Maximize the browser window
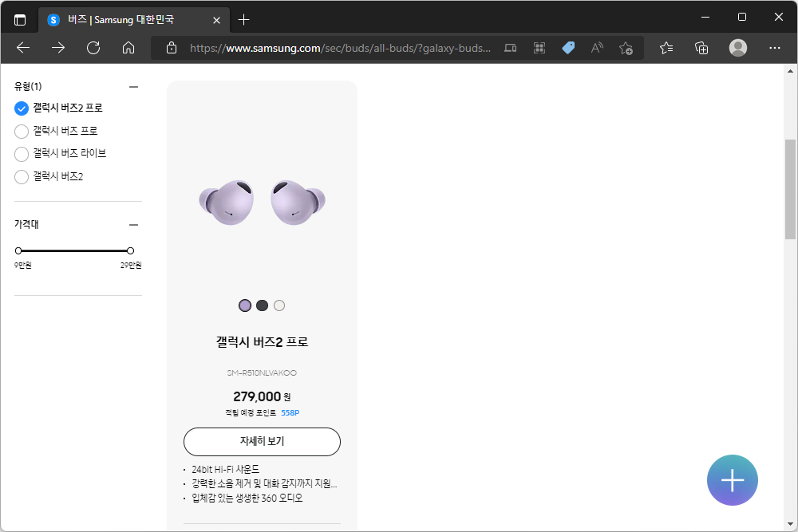The width and height of the screenshot is (798, 532). 742,17
